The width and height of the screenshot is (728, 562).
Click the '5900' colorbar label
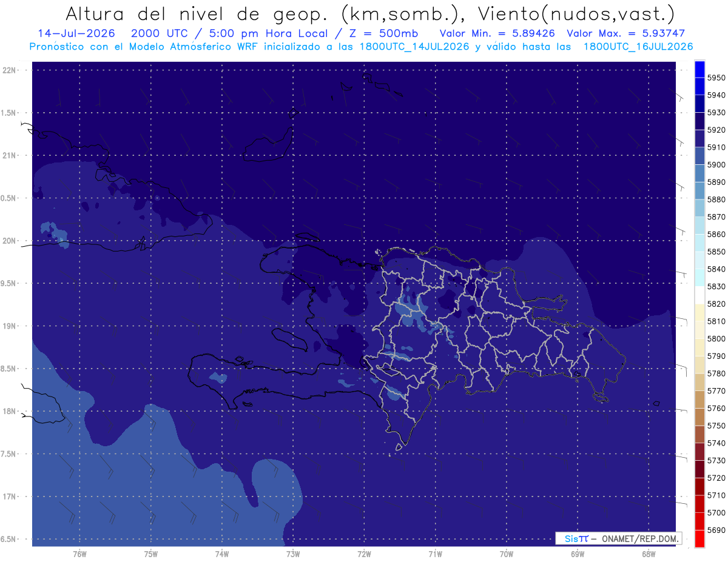(716, 165)
